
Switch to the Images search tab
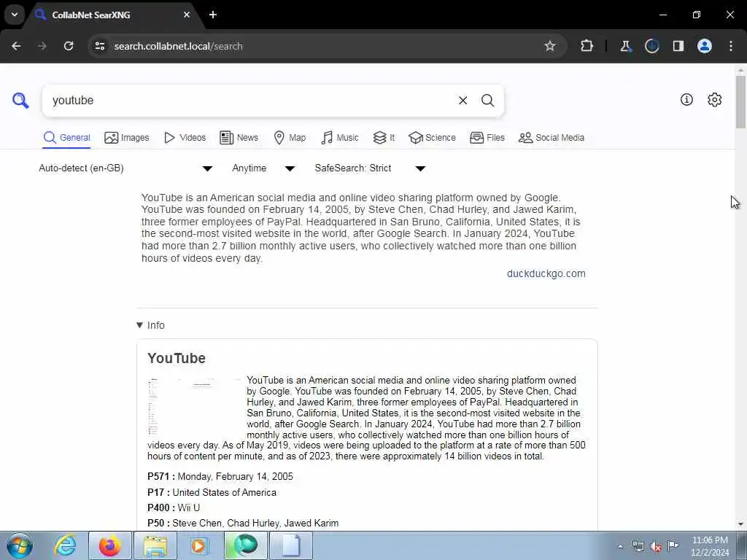127,138
